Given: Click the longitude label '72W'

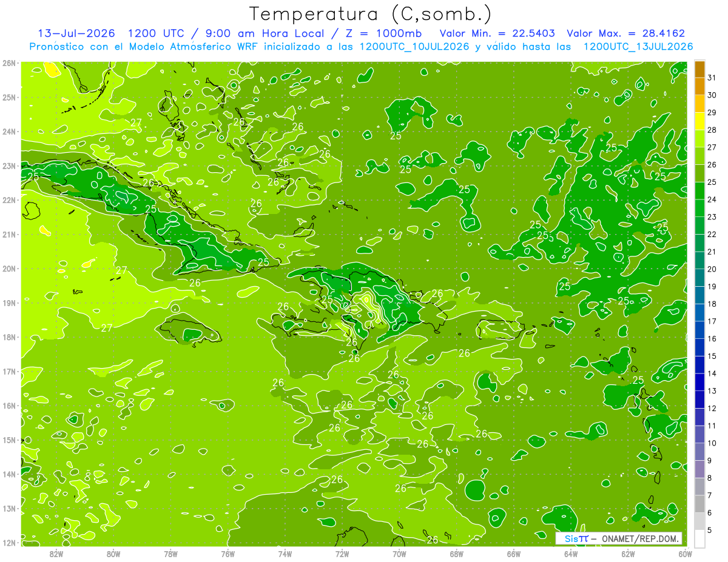Looking at the screenshot, I should 342,554.
